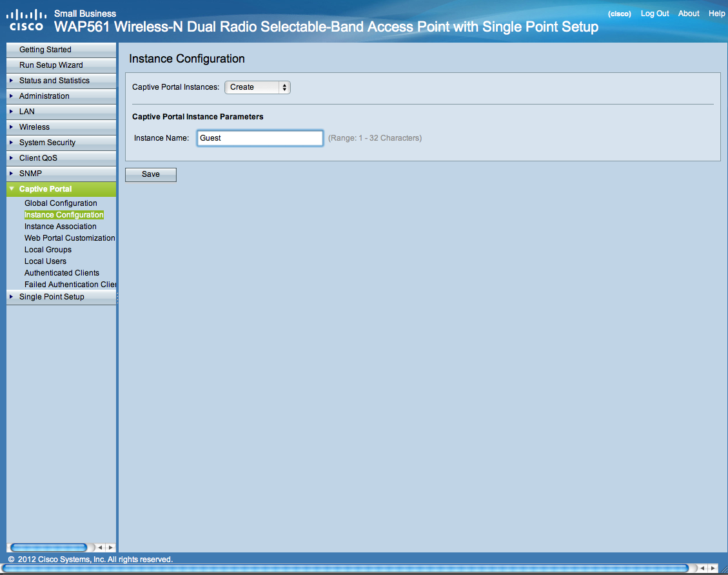Open Getting Started page

click(45, 50)
